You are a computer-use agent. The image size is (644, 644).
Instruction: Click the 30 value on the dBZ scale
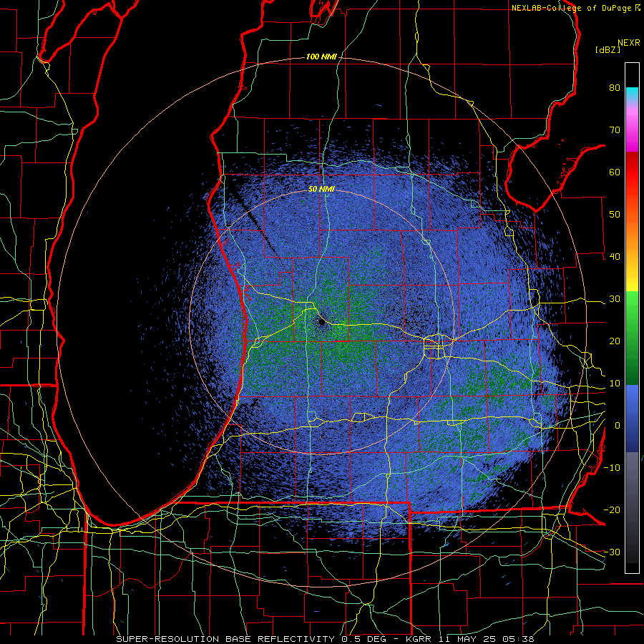pyautogui.click(x=615, y=299)
